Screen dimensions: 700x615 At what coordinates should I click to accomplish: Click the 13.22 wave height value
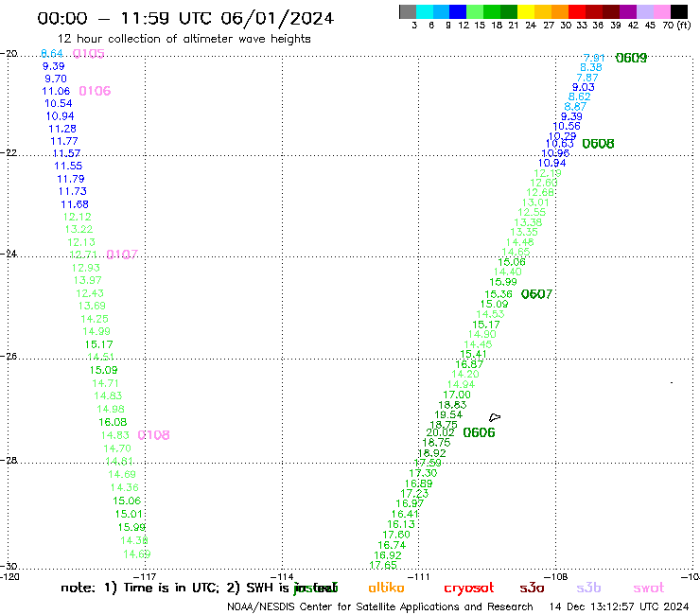click(79, 229)
